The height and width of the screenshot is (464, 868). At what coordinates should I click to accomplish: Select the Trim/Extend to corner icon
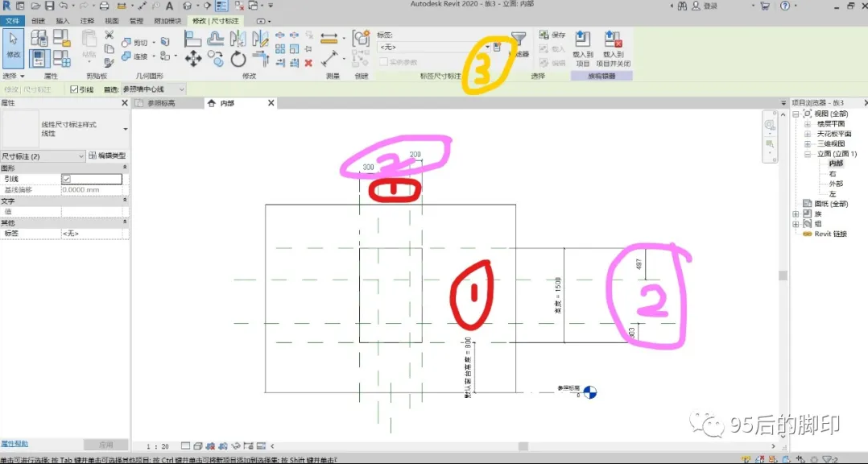pos(260,58)
